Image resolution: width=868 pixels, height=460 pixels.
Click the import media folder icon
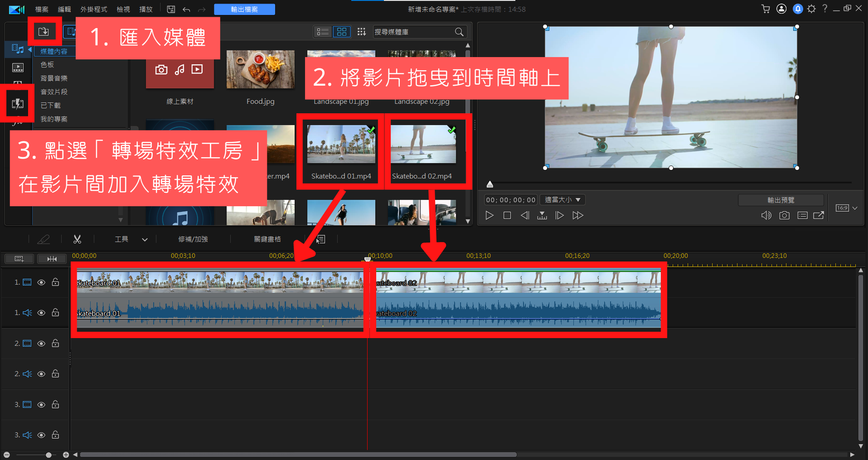click(44, 31)
